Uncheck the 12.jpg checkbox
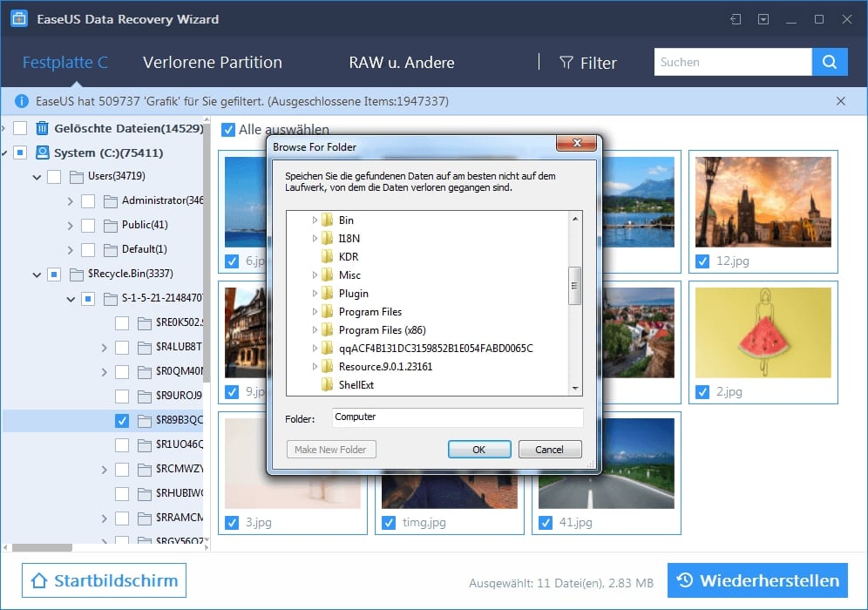 point(702,261)
